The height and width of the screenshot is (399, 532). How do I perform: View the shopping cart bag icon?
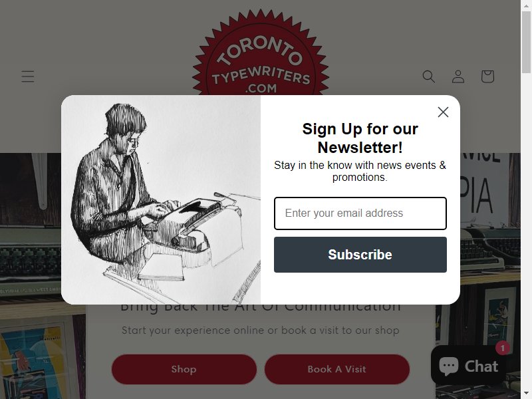click(x=487, y=76)
